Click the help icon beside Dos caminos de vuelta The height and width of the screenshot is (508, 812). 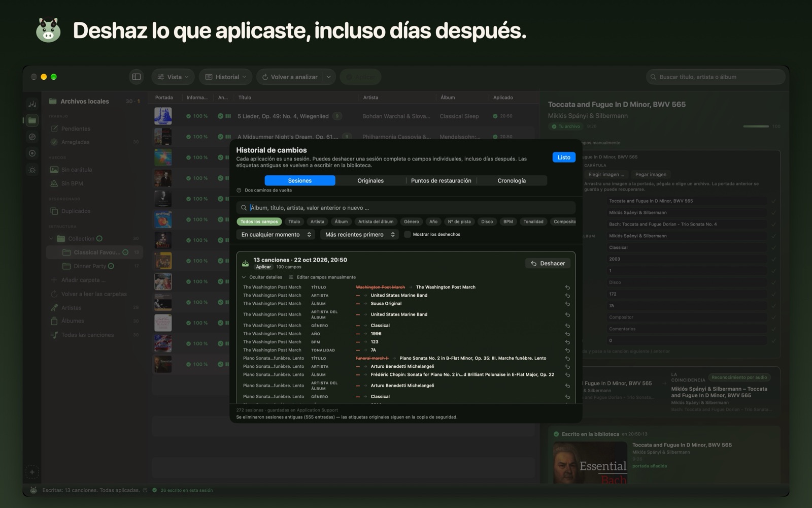239,190
